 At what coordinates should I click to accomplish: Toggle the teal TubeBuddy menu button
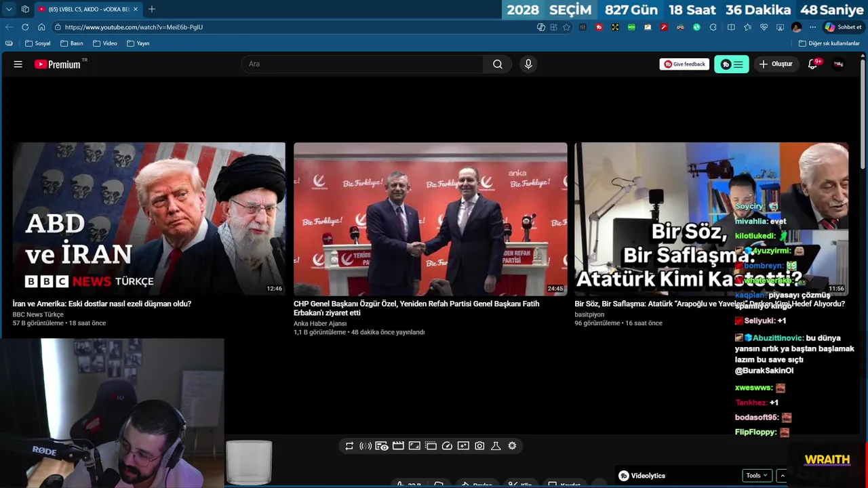click(732, 64)
